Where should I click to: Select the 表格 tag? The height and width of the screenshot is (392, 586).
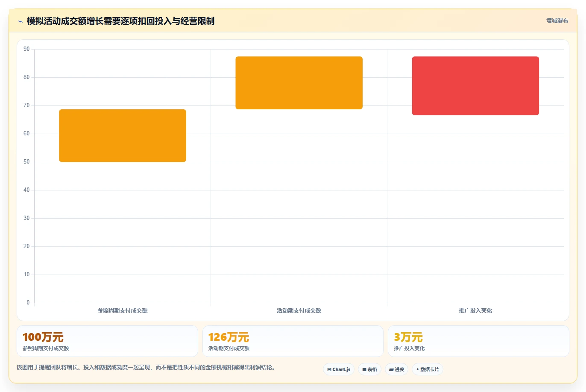369,369
